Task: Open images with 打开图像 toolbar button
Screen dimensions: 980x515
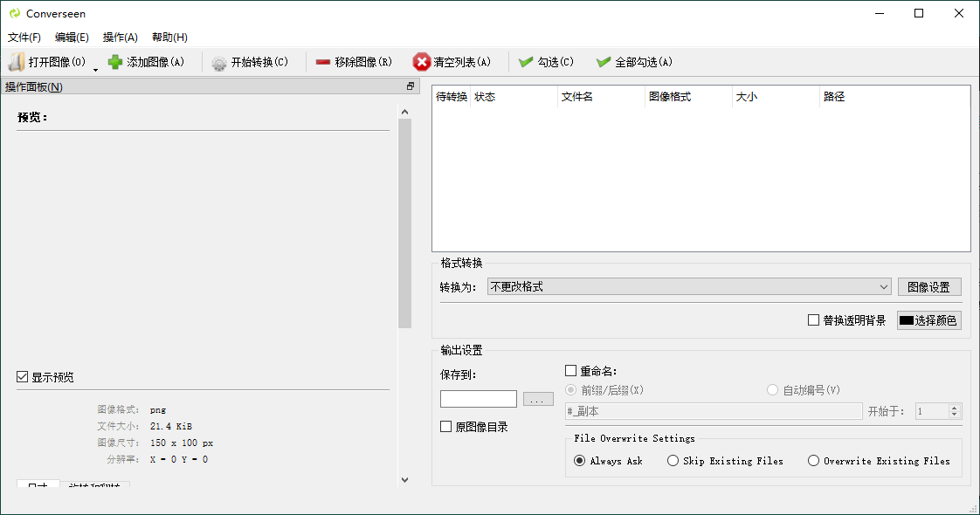Action: [47, 62]
